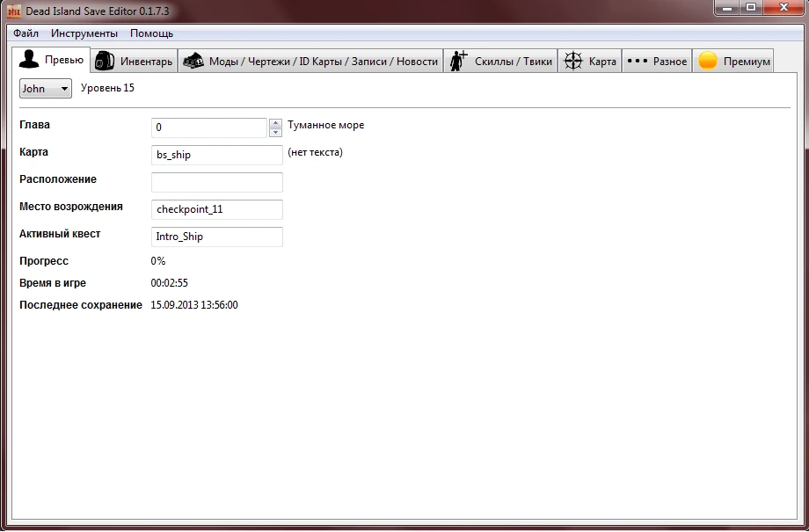Screen dimensions: 809x532
Task: Click the Активный квест field Intro_Ship
Action: pyautogui.click(x=216, y=237)
